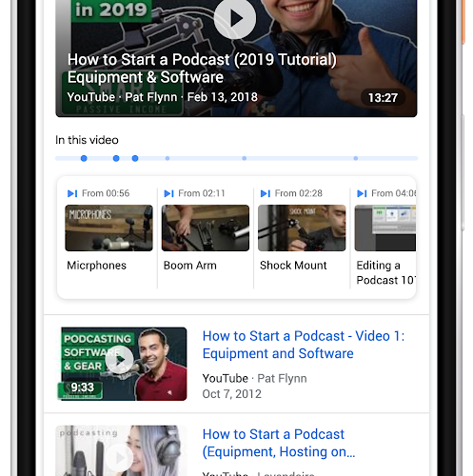Click 'Micrphones' chapter label
Viewport: 473px width, 476px height.
tap(97, 266)
